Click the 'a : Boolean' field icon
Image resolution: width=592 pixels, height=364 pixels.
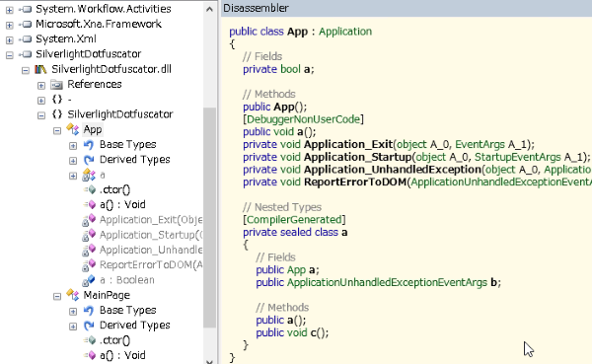click(89, 280)
